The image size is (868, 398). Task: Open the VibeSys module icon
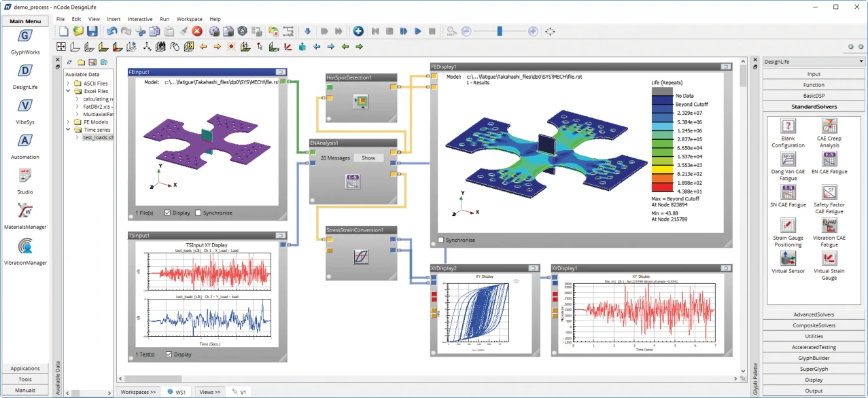click(25, 106)
